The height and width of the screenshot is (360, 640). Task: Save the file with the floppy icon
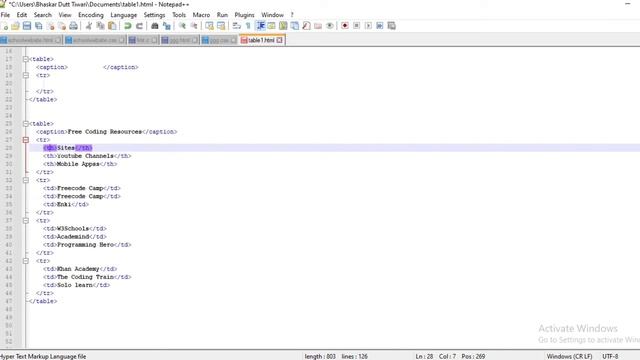click(27, 26)
